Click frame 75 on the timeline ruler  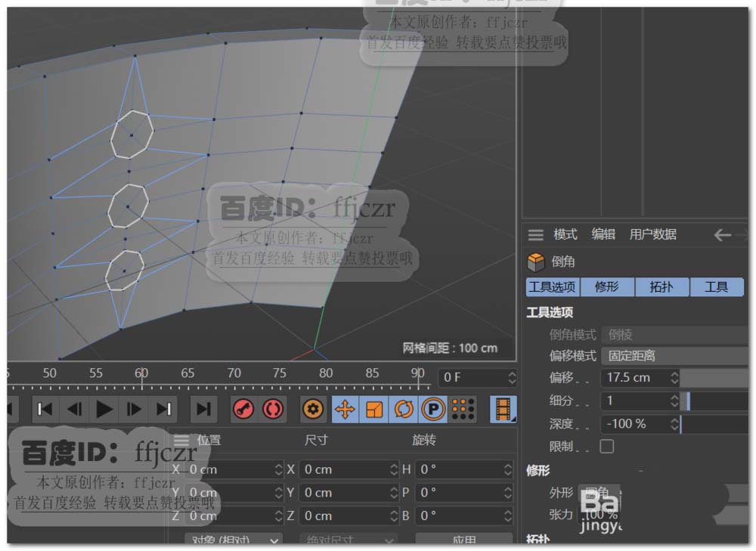coord(279,374)
